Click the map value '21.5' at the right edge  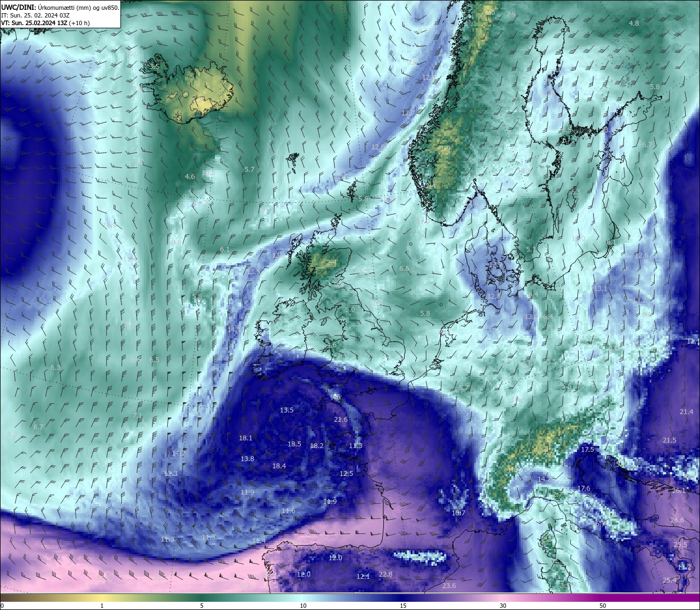click(x=669, y=440)
